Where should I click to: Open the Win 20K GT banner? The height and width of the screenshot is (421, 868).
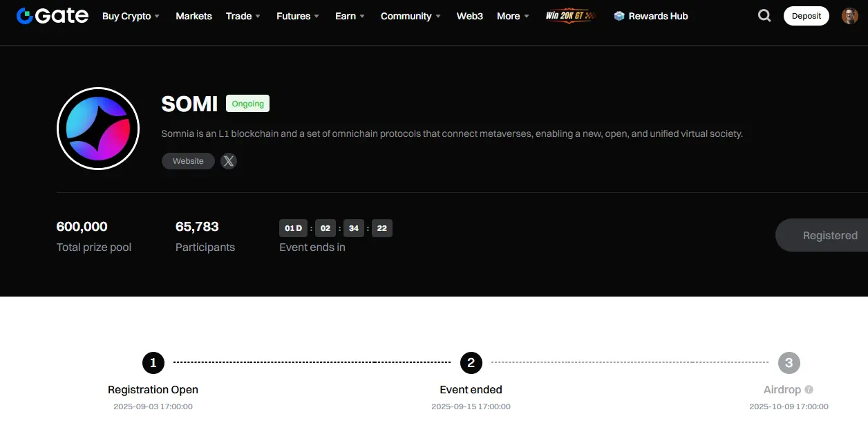[x=570, y=16]
